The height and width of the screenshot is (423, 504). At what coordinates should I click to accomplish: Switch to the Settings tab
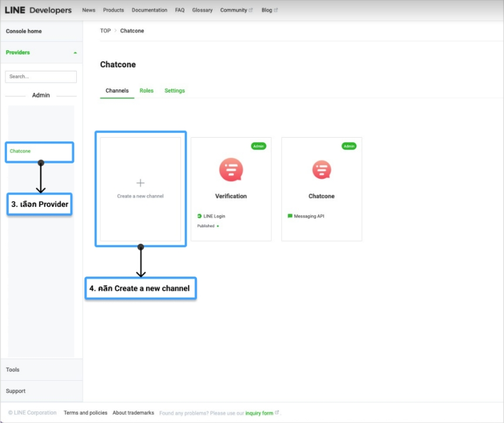click(x=175, y=91)
